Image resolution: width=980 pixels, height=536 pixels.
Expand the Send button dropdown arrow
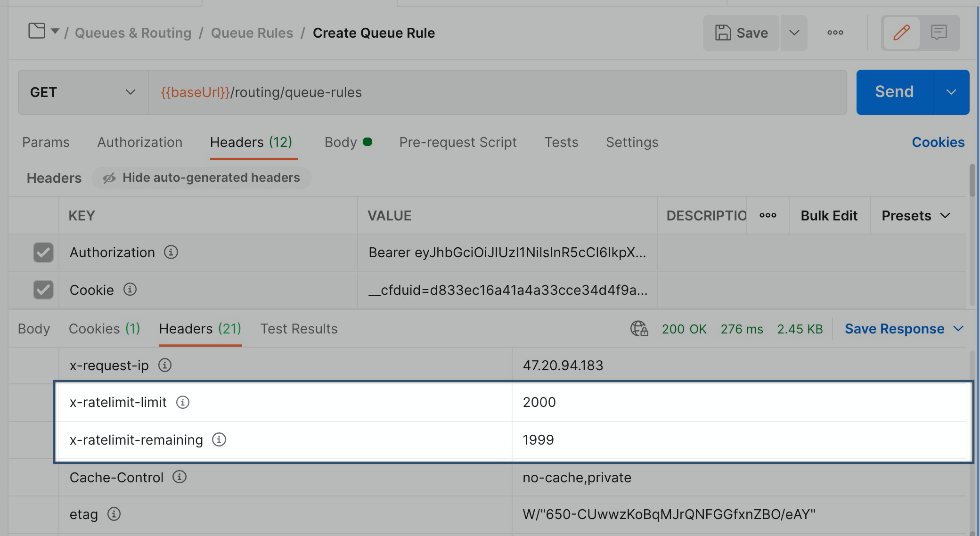[x=951, y=92]
